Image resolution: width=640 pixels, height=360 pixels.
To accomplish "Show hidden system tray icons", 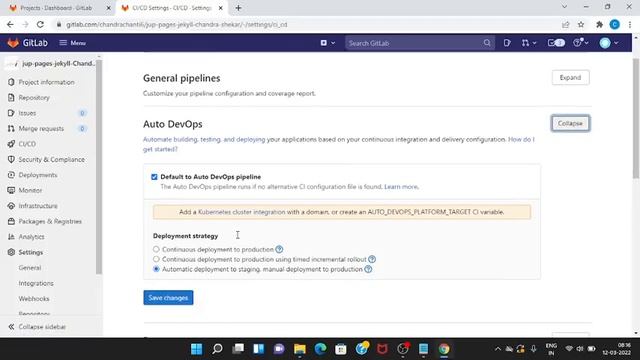I will 498,349.
